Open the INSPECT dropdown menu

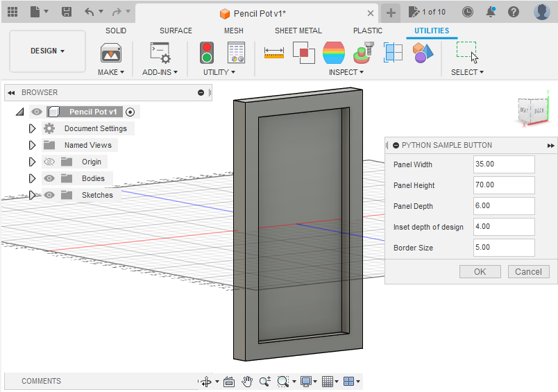point(346,72)
